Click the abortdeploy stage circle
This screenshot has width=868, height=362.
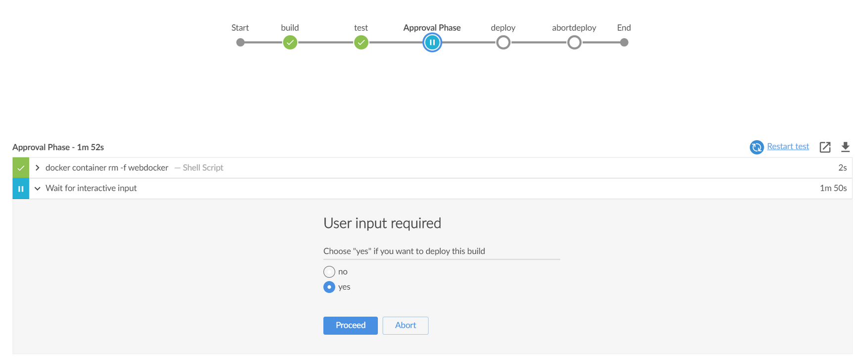tap(574, 43)
